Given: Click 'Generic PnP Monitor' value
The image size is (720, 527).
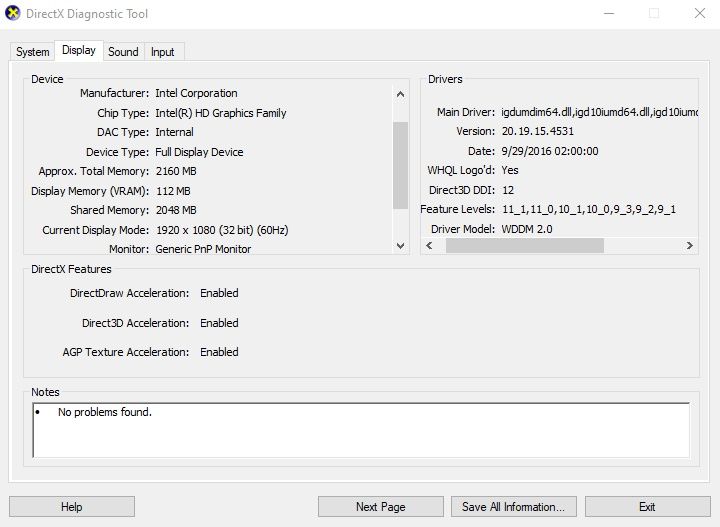Looking at the screenshot, I should [x=203, y=249].
